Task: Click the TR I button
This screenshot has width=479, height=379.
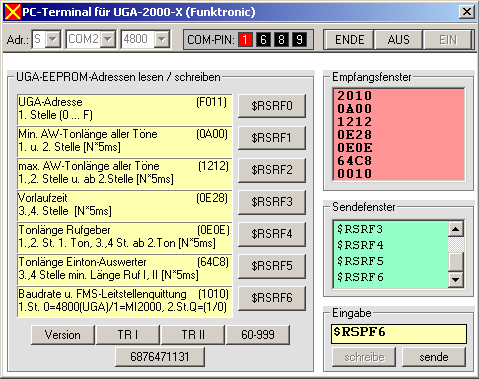Action: click(128, 335)
